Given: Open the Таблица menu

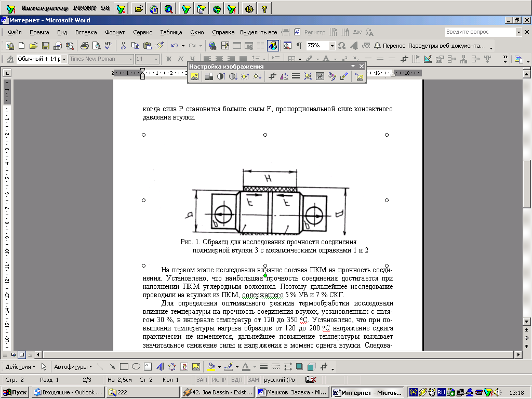Looking at the screenshot, I should [171, 32].
